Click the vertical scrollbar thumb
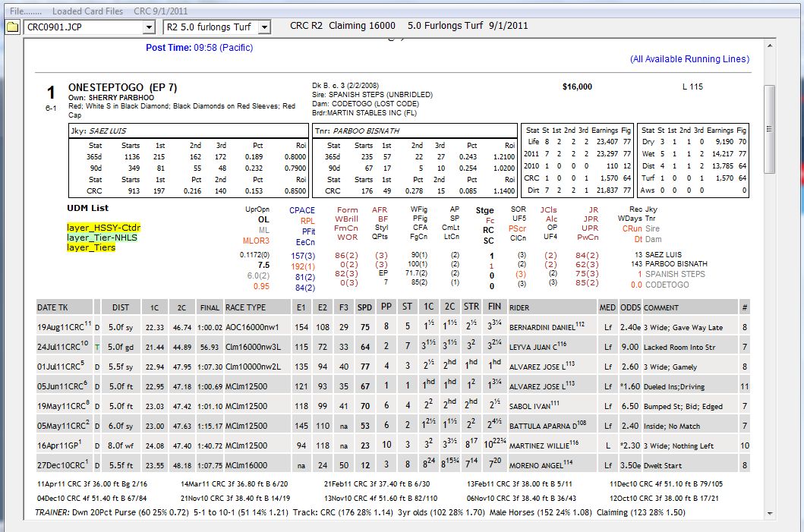The image size is (804, 532). (x=770, y=129)
